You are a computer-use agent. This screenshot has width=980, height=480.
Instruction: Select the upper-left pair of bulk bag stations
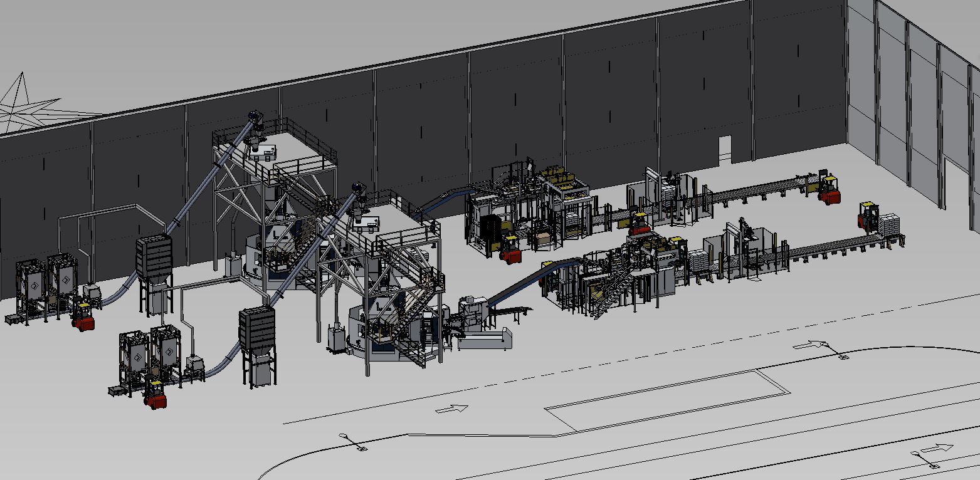[x=46, y=283]
